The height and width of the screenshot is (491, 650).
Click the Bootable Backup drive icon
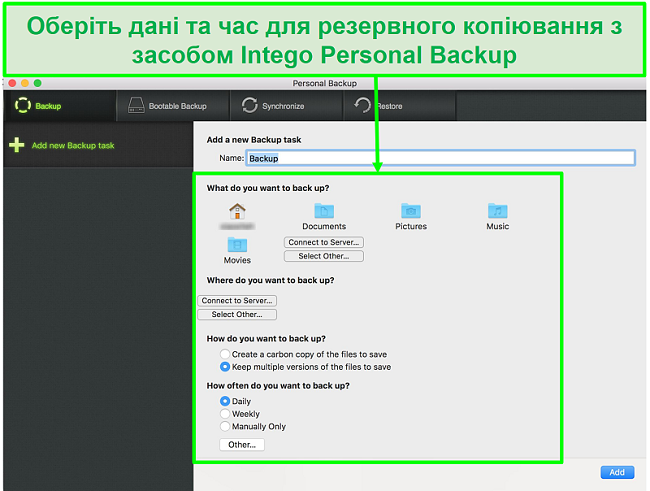coord(136,105)
